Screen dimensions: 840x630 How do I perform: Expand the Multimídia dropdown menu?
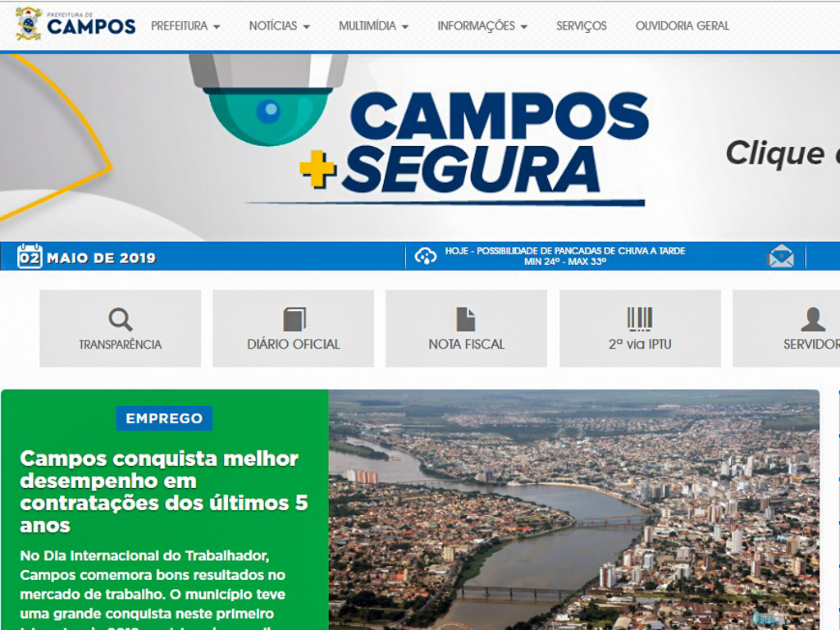[x=373, y=25]
